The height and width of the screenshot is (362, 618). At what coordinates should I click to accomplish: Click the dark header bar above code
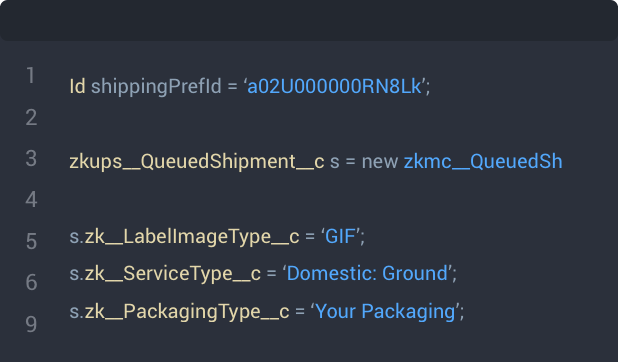tap(309, 20)
